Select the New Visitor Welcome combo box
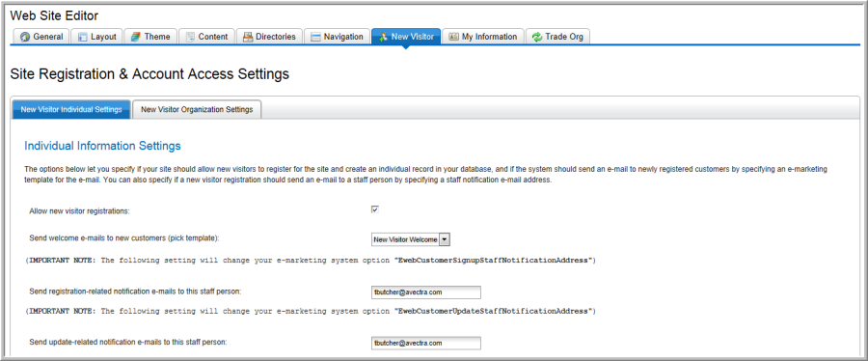The image size is (868, 361). click(411, 239)
